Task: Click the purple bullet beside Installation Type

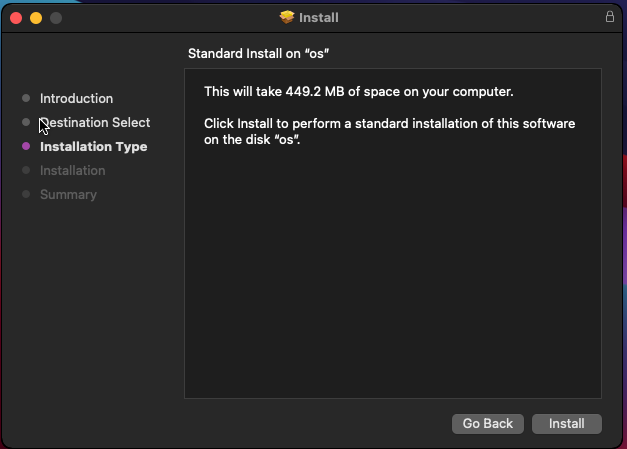Action: click(26, 146)
